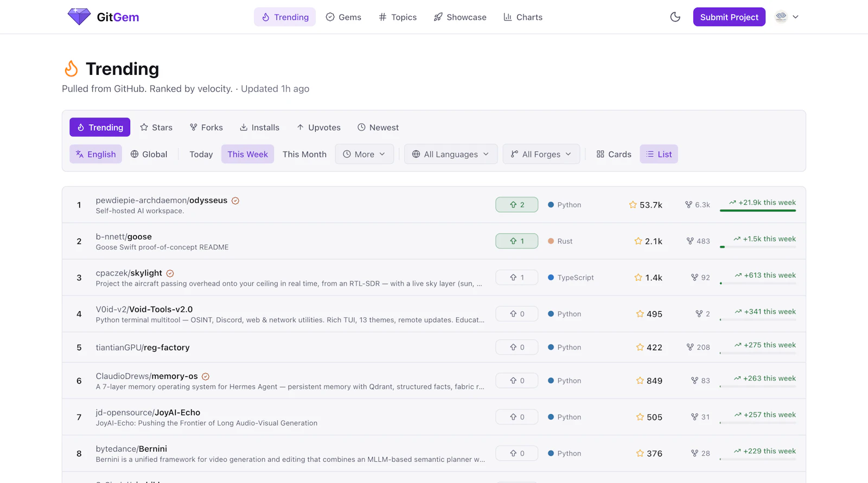Viewport: 868px width, 483px height.
Task: Click the fork icon beside 6.3k
Action: click(688, 204)
